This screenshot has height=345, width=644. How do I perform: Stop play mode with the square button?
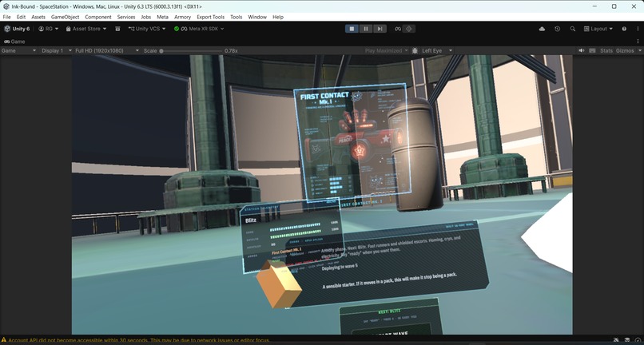[x=352, y=29]
